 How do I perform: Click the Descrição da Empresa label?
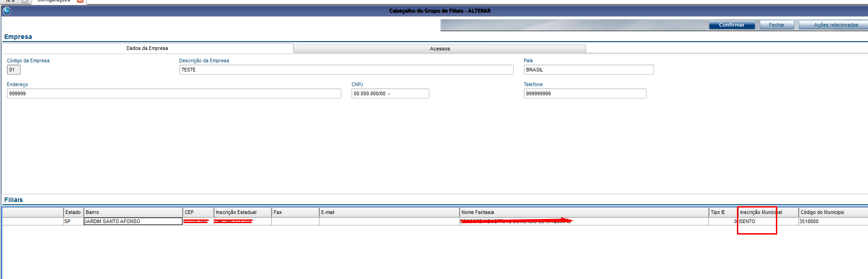[x=204, y=60]
